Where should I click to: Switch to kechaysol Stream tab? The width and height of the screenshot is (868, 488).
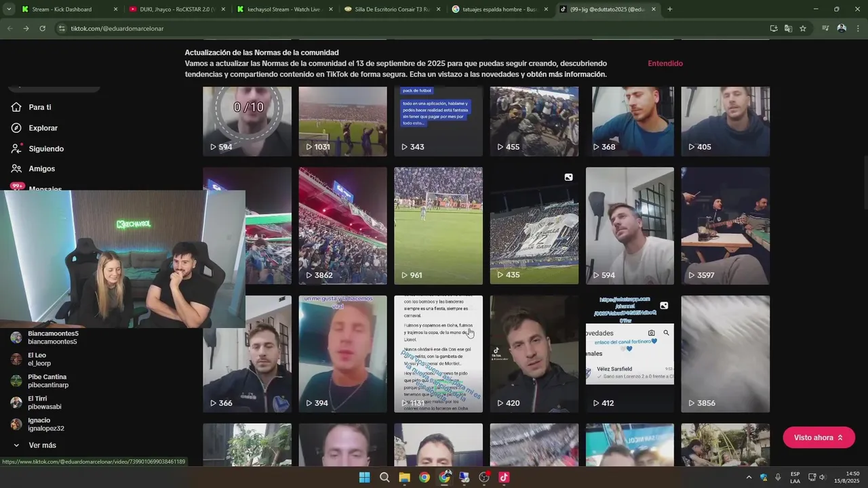(x=285, y=9)
